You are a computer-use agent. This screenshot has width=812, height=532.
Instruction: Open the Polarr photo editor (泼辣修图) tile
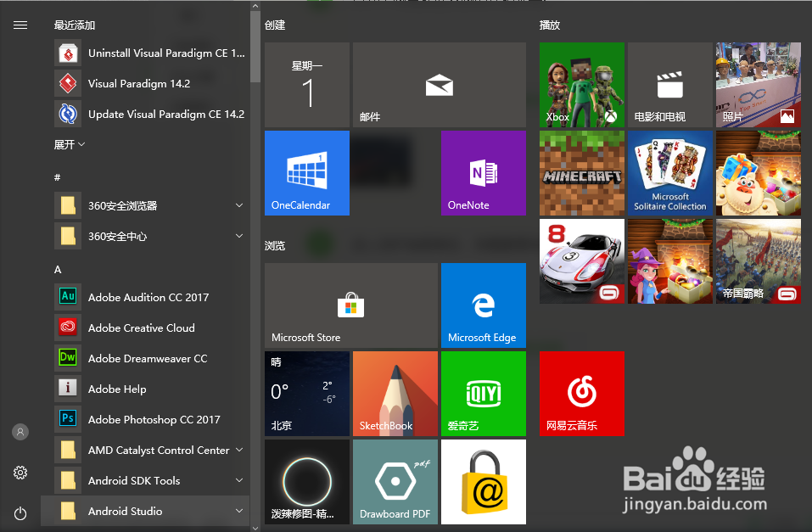[x=307, y=482]
